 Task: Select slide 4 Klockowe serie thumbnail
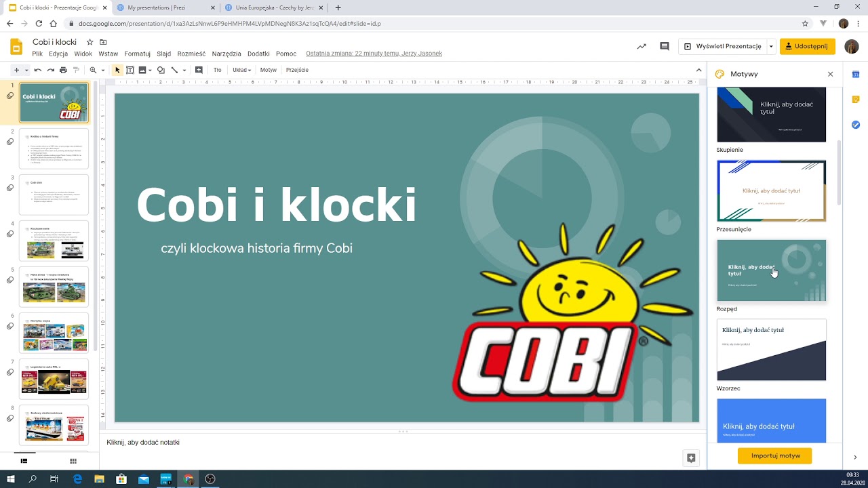point(54,241)
